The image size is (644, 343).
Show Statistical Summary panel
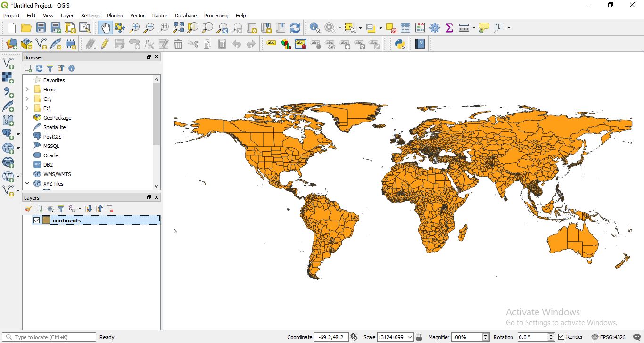(449, 28)
